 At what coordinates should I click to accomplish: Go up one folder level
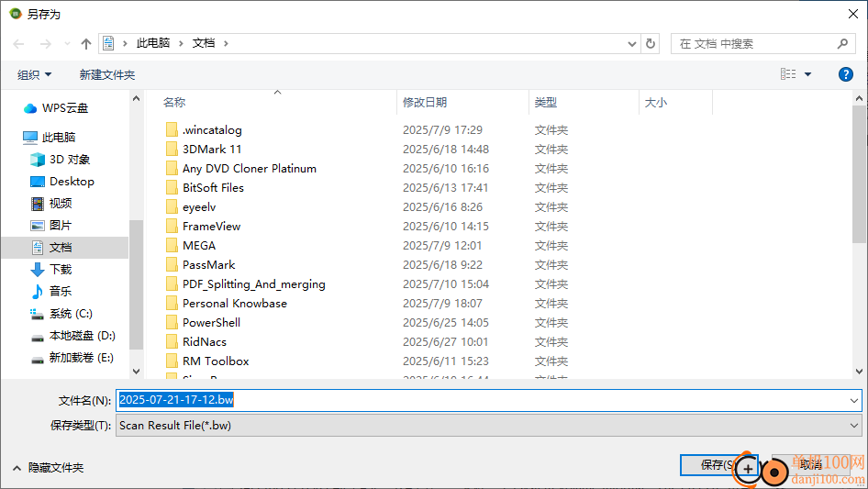86,44
